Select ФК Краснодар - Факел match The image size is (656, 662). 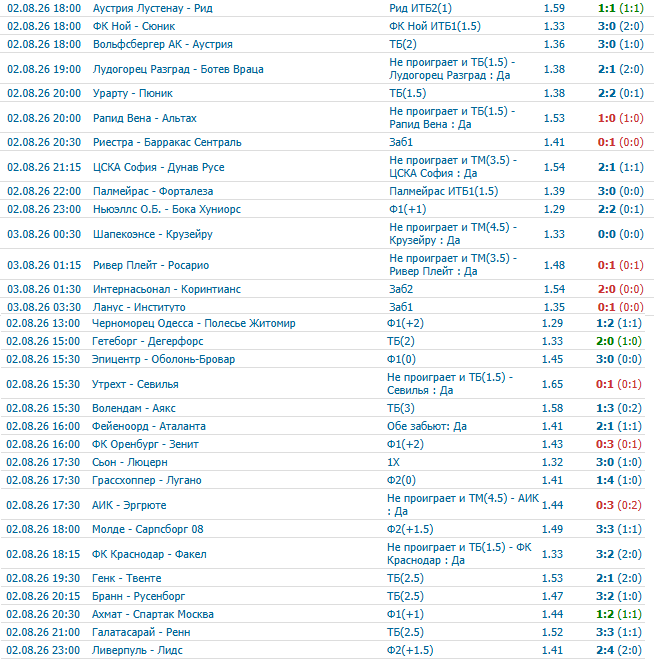pyautogui.click(x=149, y=555)
